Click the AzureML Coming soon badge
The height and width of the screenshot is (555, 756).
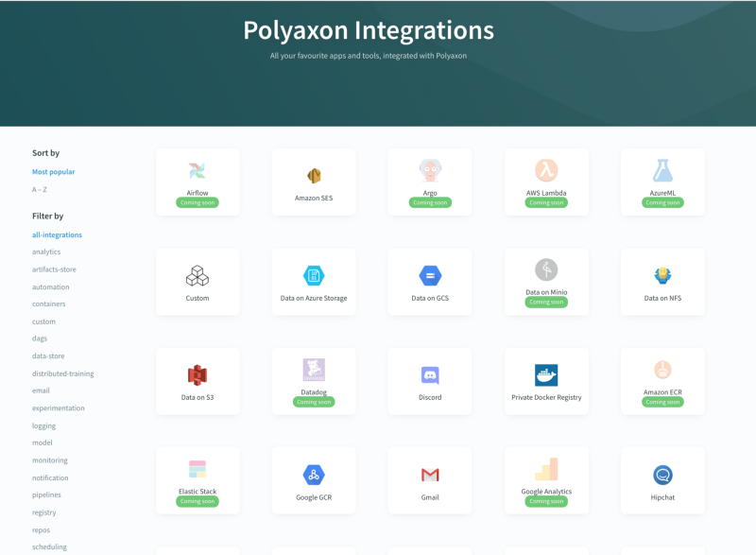pos(663,203)
